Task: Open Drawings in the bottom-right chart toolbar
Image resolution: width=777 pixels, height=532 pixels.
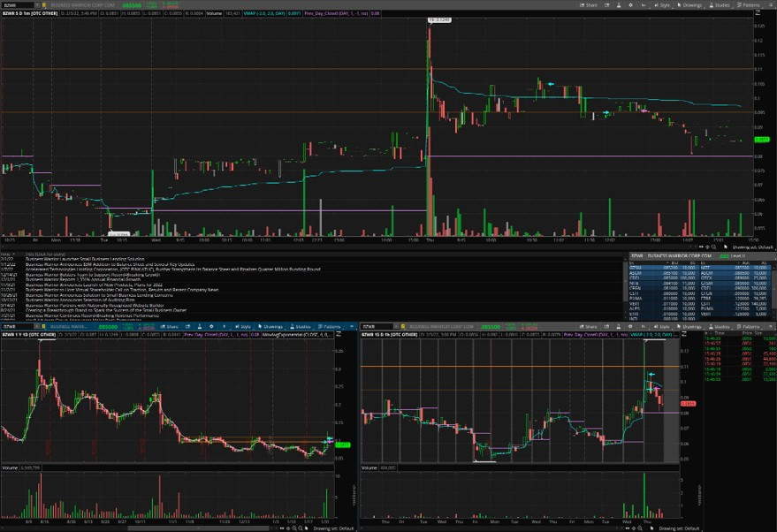Action: tap(689, 327)
